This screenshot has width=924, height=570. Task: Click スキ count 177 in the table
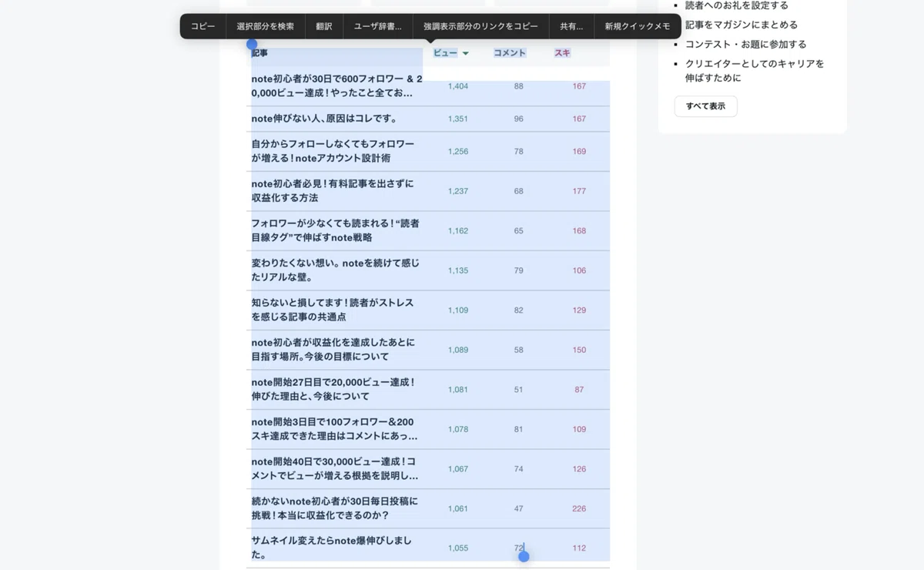[579, 191]
